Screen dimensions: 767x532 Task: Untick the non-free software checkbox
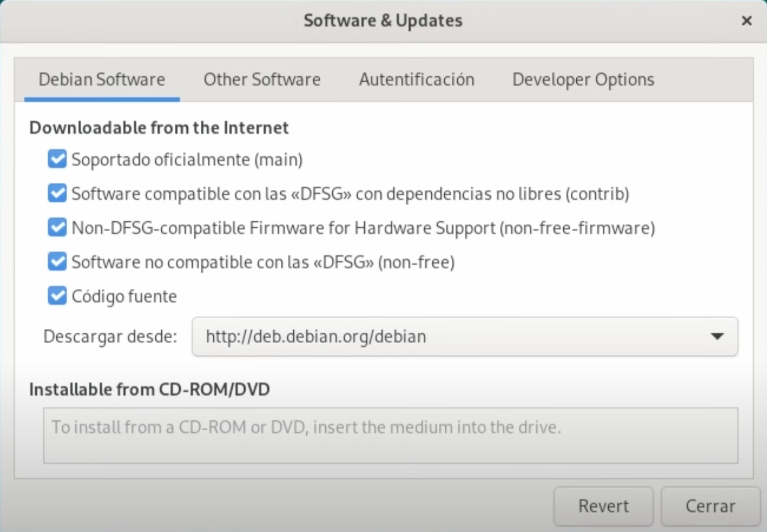coord(57,262)
